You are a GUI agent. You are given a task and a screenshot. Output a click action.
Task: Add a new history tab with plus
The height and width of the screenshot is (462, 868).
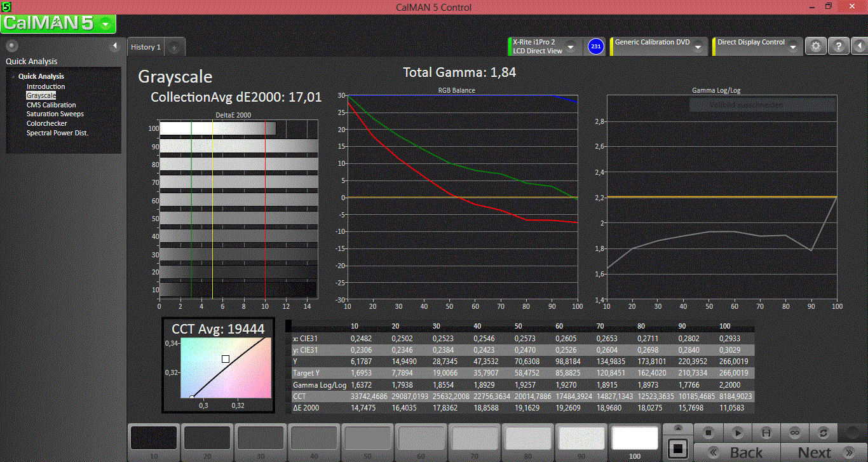click(175, 47)
